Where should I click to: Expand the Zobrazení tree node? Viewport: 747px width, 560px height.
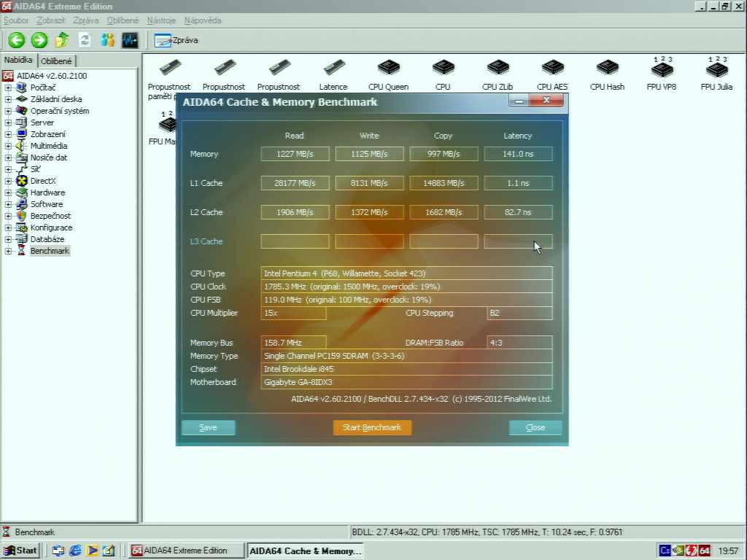click(x=8, y=134)
